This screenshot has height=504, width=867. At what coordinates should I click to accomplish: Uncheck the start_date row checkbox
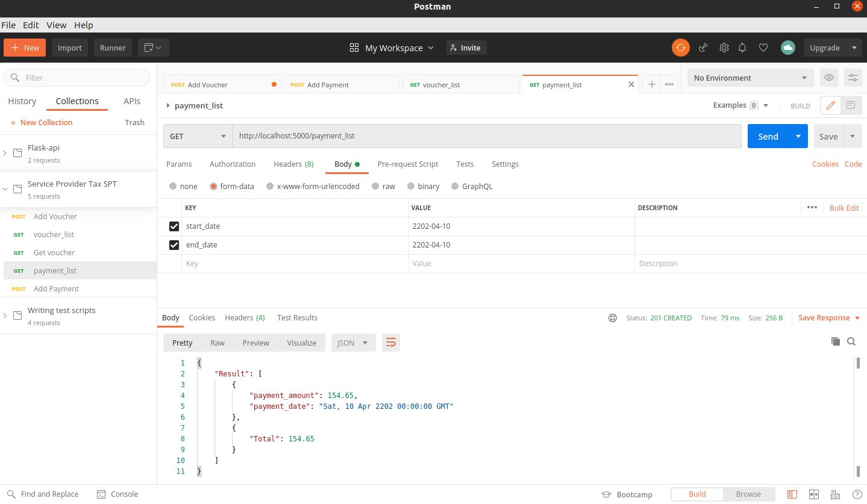(174, 226)
